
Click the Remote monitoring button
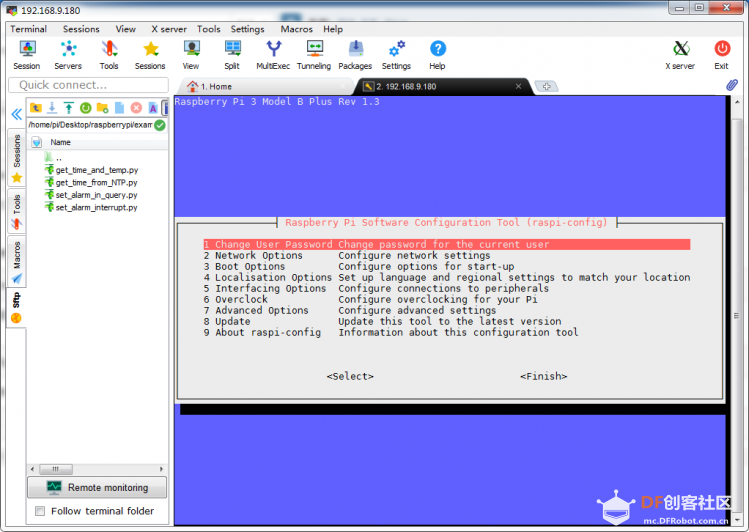97,488
